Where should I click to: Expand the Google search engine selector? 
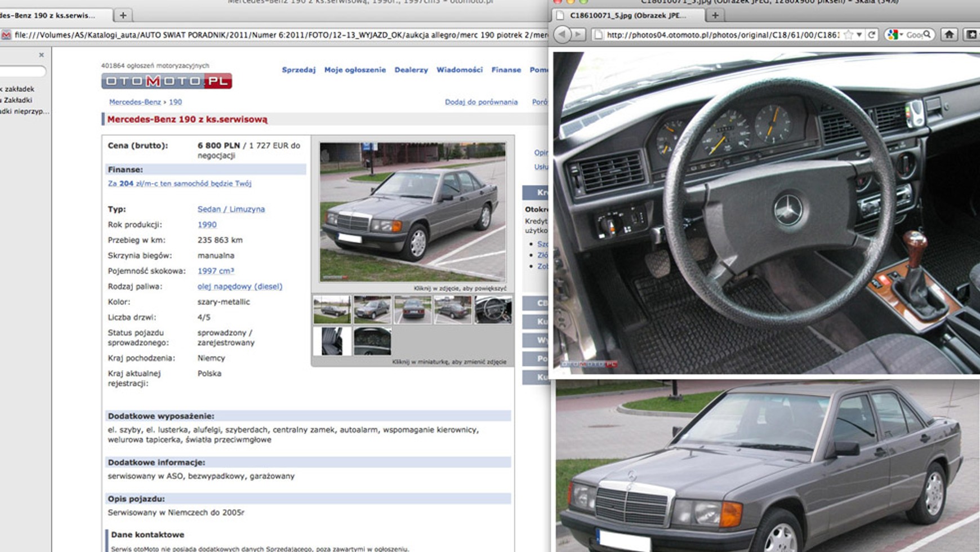(895, 35)
